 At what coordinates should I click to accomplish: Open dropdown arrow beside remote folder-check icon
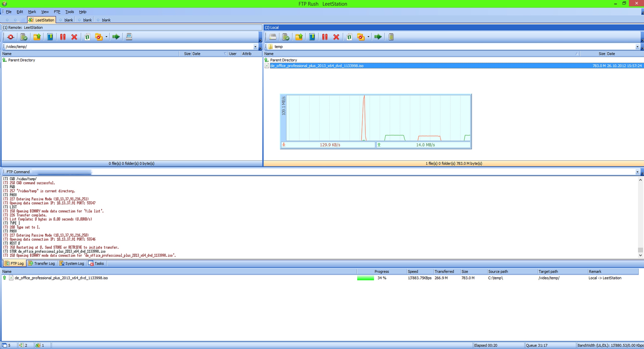pos(106,37)
